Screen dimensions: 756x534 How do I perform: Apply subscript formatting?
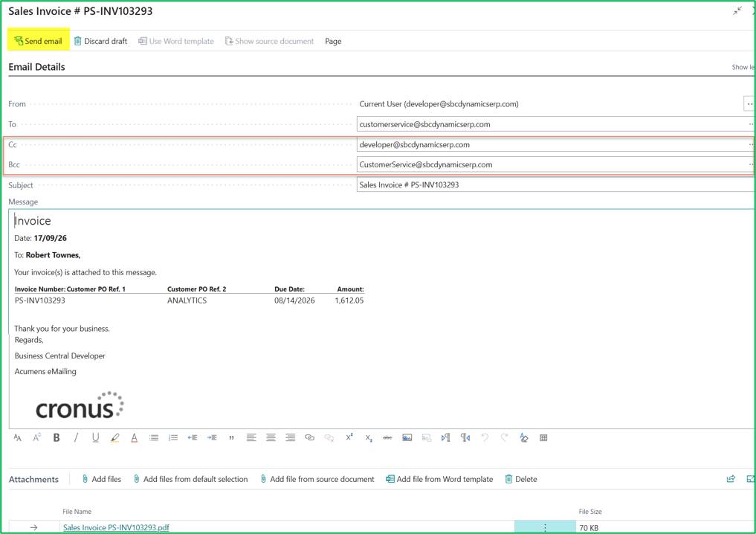369,438
